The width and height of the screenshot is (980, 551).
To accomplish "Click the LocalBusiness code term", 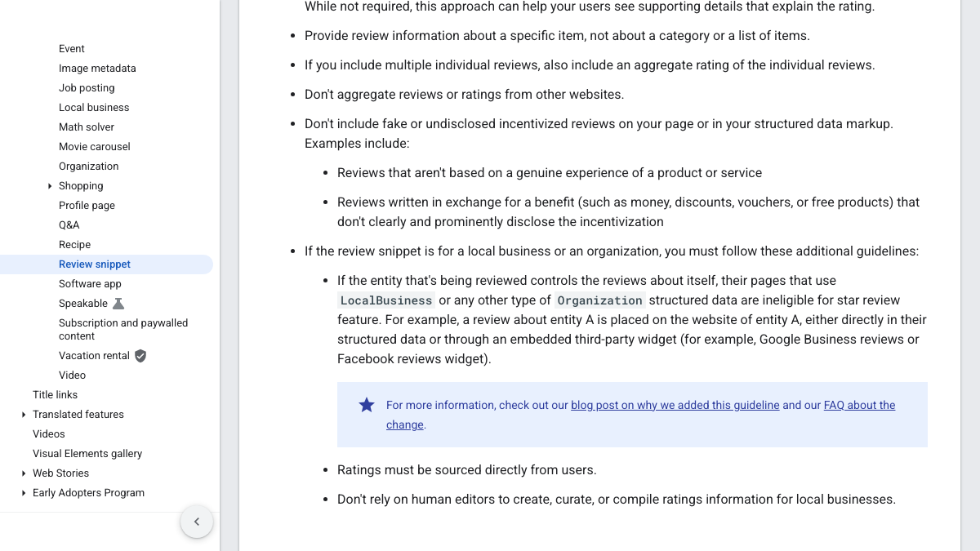I will [x=386, y=300].
